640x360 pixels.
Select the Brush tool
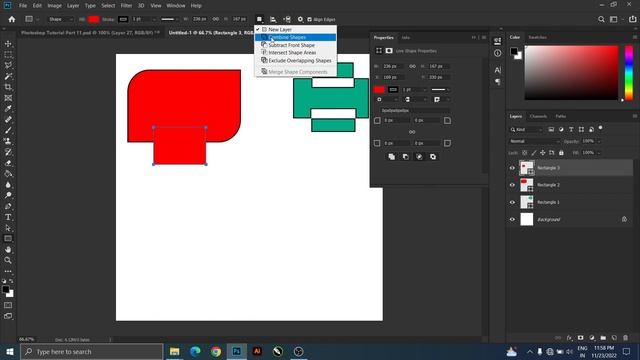(8, 130)
